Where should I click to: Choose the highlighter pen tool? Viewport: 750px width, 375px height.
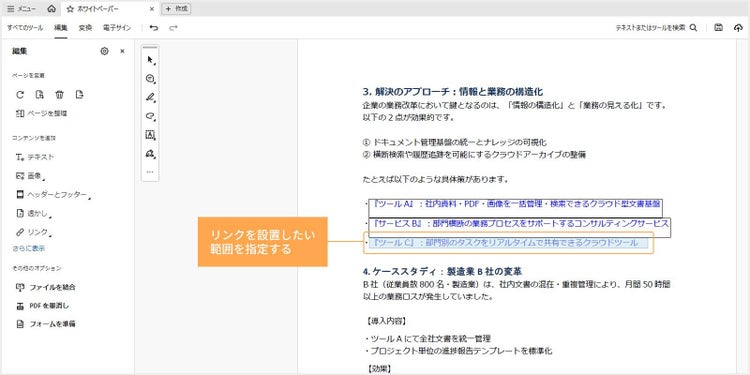[x=150, y=97]
